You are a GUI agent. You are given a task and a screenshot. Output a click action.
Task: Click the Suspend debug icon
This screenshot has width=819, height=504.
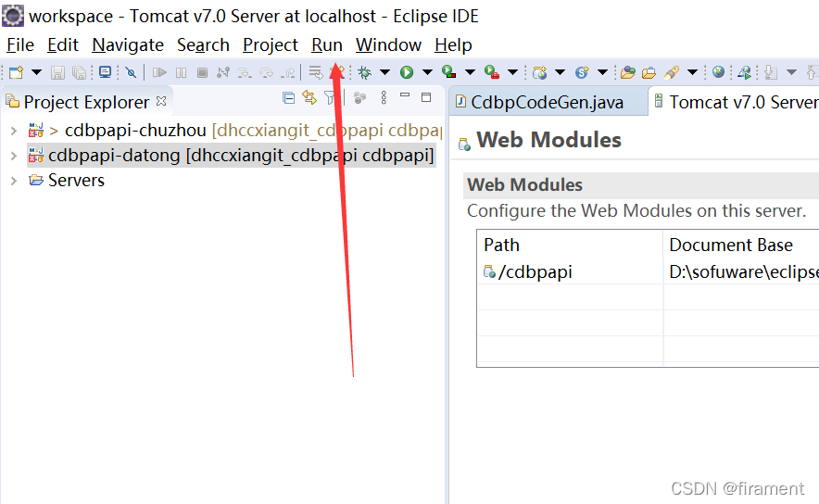(182, 72)
